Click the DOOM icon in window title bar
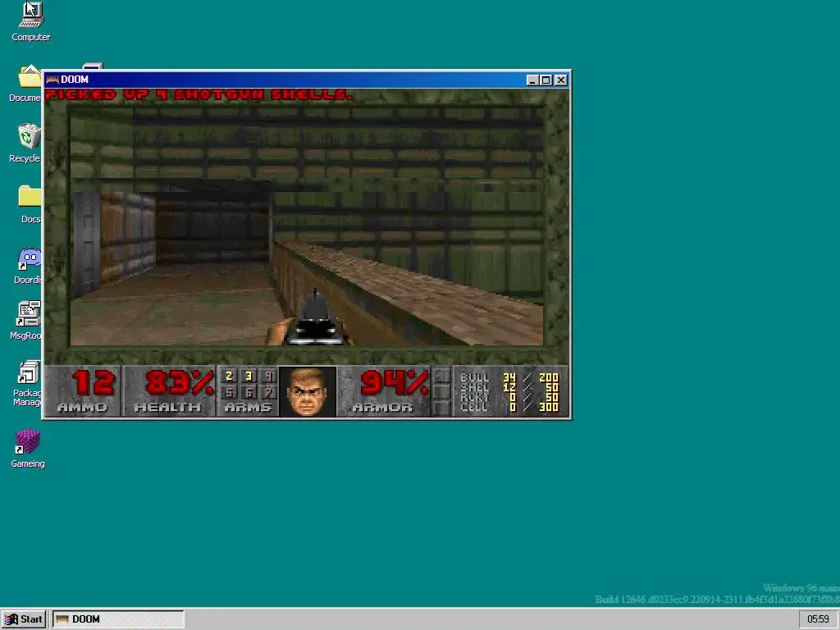 coord(52,80)
